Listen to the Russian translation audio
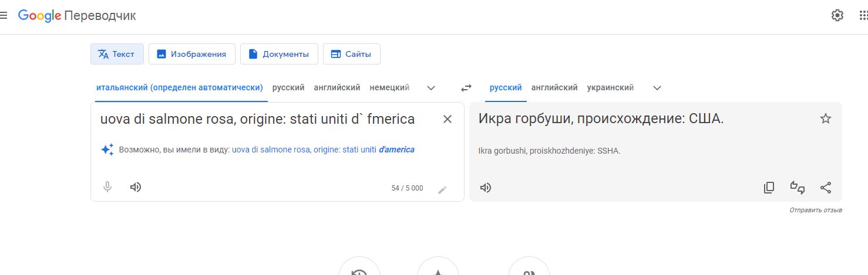Screen dimensions: 868x275 [x=486, y=188]
